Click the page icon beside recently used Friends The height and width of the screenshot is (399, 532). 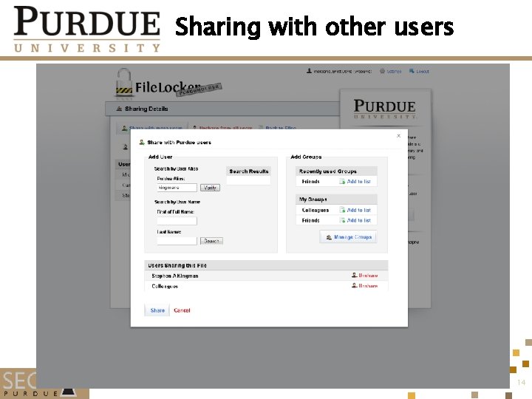tap(342, 182)
